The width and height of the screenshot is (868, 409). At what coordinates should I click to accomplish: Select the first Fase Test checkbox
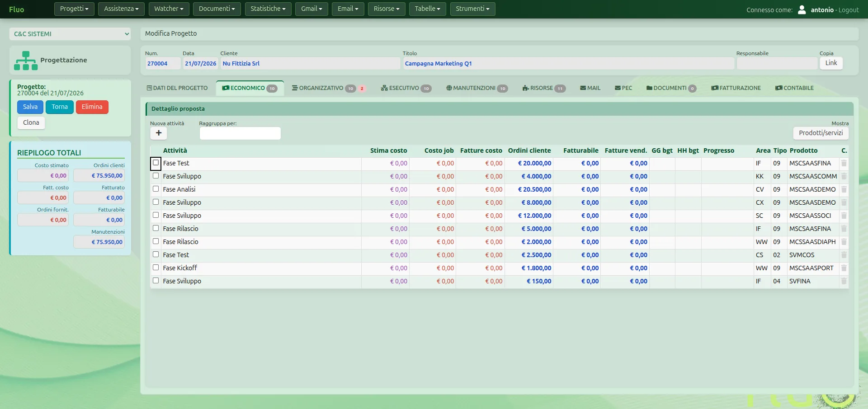click(156, 163)
